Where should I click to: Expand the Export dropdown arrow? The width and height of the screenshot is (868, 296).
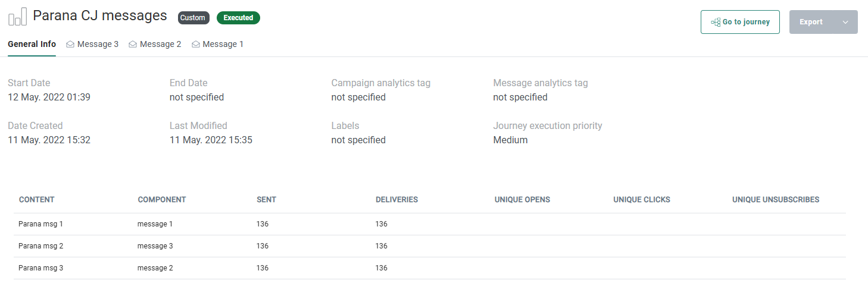(845, 22)
